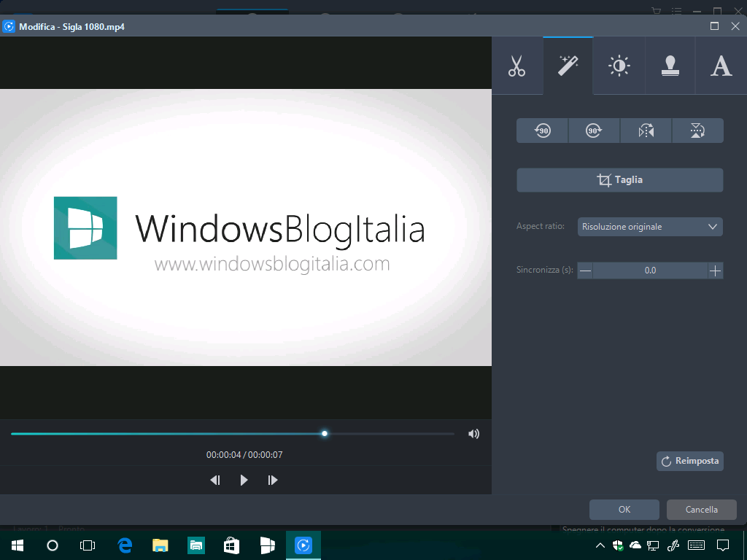Open Cortana search circle
Viewport: 747px width, 560px height.
pyautogui.click(x=53, y=545)
